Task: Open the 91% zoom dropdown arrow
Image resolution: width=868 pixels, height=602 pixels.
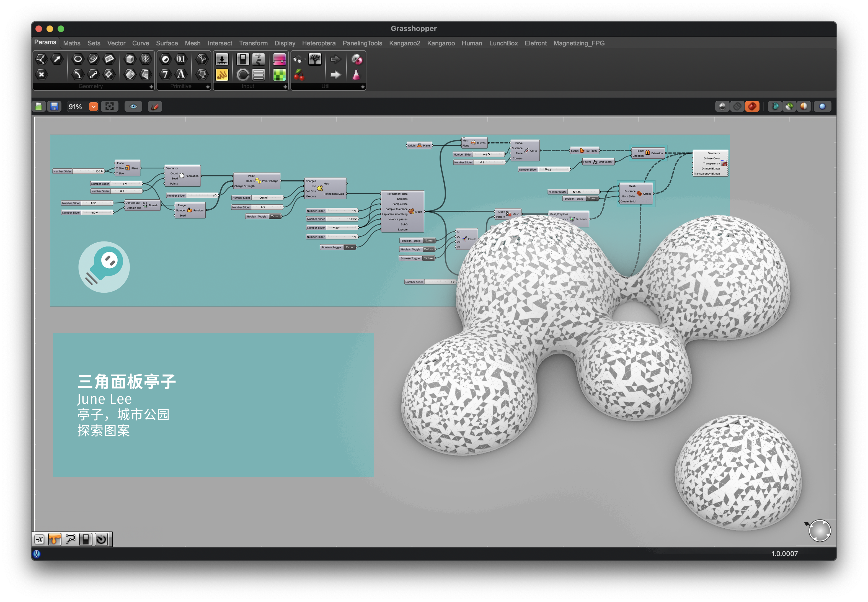Action: [x=94, y=107]
